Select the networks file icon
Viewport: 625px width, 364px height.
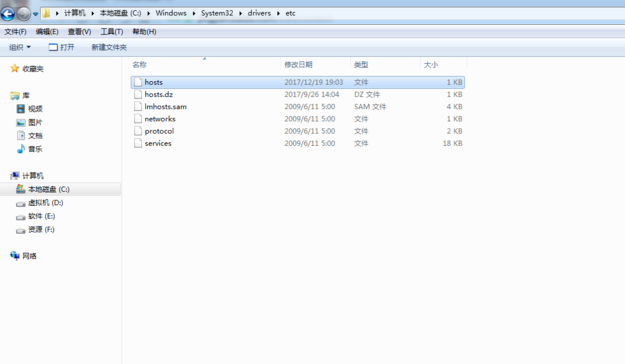tap(138, 119)
